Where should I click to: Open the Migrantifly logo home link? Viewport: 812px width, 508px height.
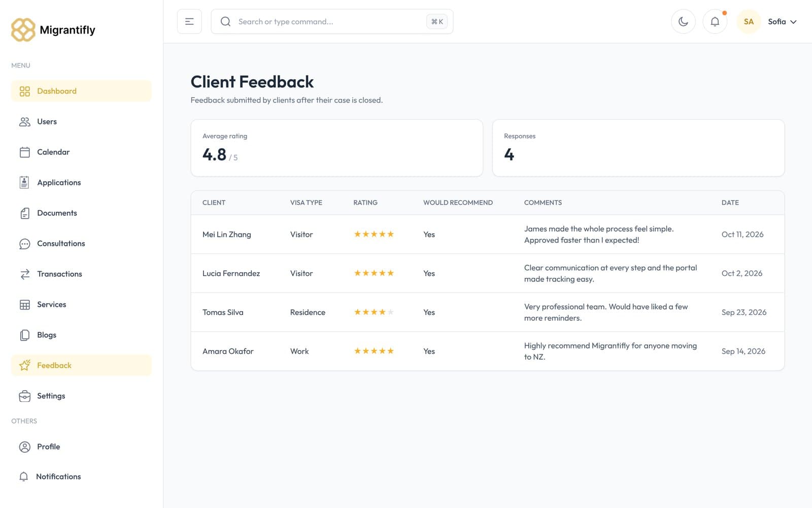pos(53,30)
